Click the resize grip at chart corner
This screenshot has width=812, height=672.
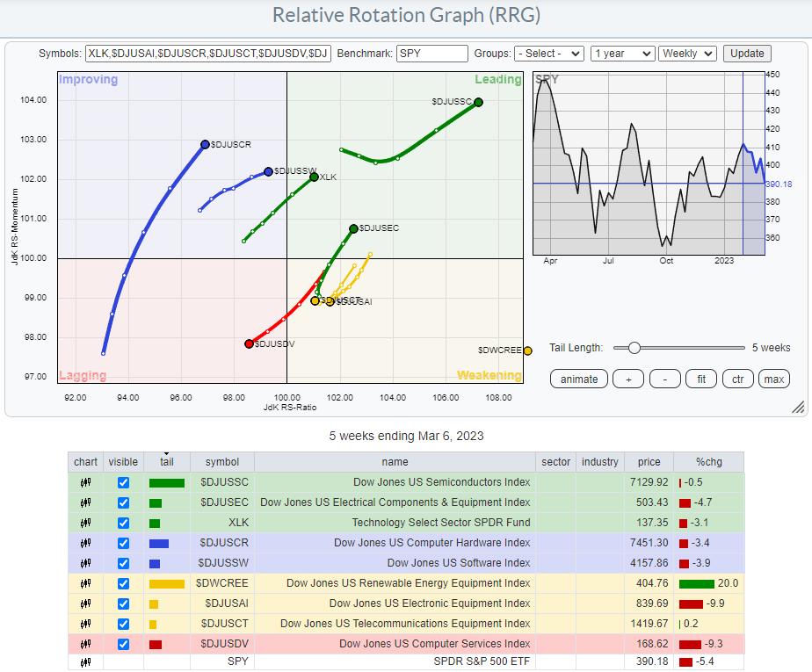(798, 407)
